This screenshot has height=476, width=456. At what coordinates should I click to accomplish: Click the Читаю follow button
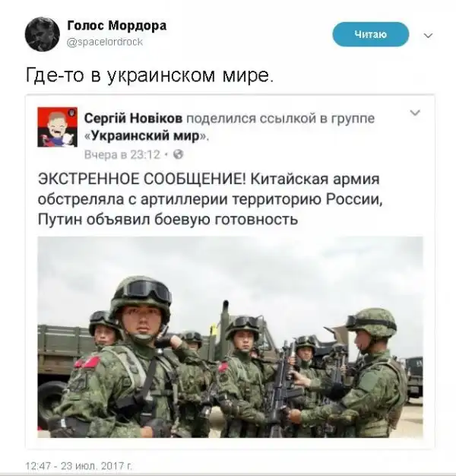coord(370,34)
